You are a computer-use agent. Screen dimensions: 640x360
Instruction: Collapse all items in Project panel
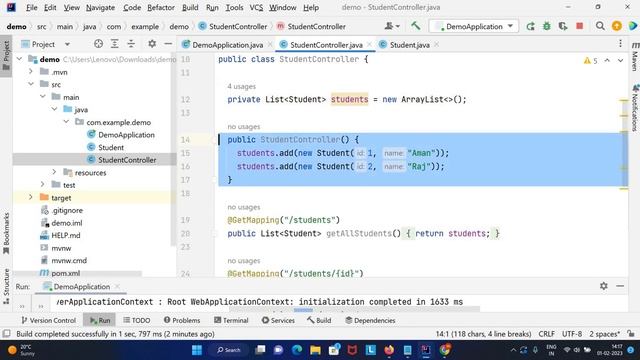click(131, 44)
